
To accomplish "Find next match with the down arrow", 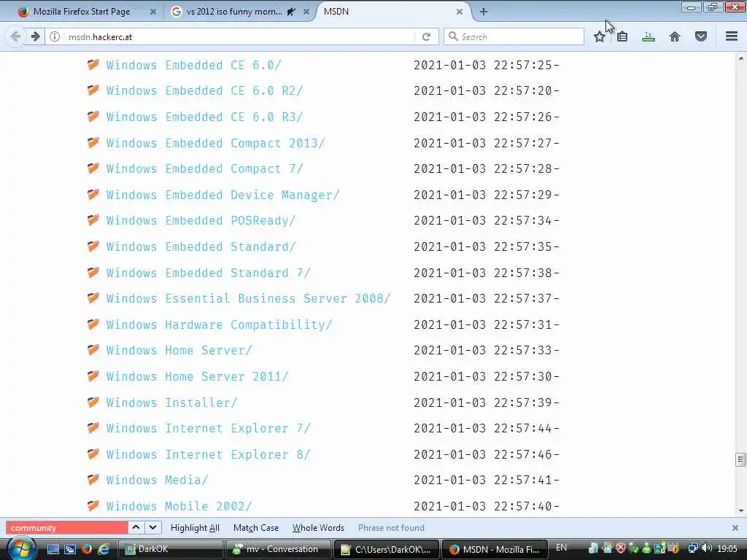I will [152, 528].
